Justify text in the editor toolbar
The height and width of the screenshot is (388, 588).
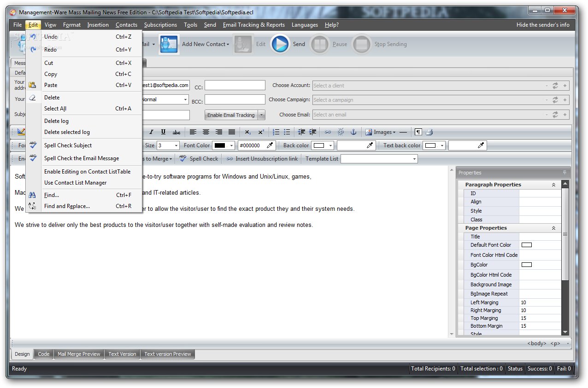[232, 132]
